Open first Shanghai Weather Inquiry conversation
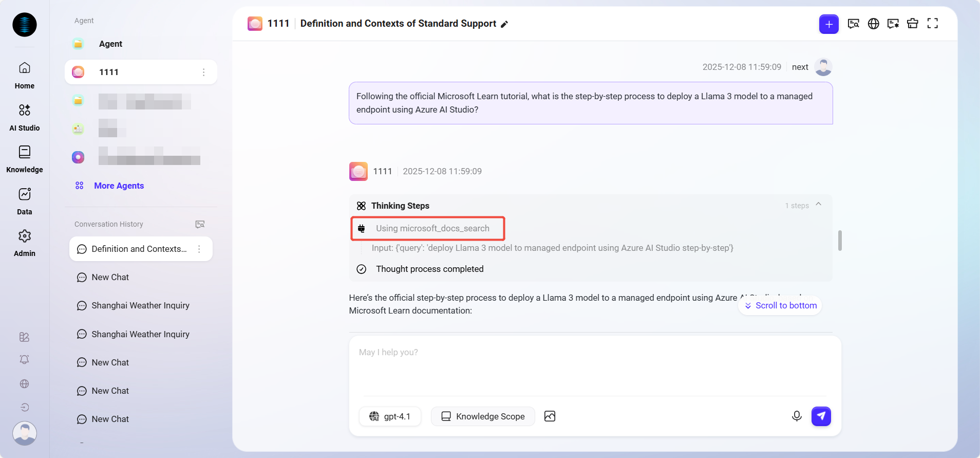Screen dimensions: 980x458 pyautogui.click(x=140, y=305)
